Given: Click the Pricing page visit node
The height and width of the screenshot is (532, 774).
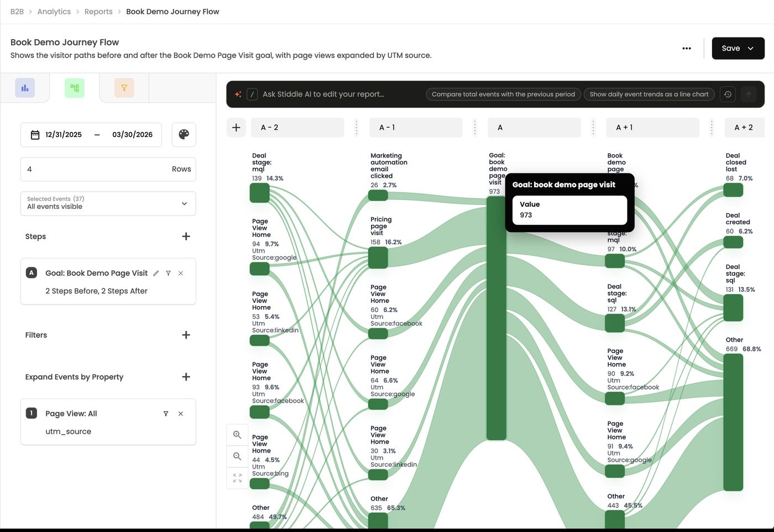Looking at the screenshot, I should pos(378,258).
